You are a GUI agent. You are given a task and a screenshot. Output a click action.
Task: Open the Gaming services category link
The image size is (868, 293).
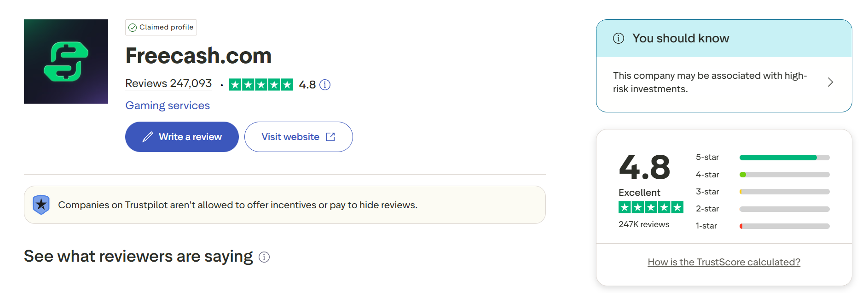tap(168, 105)
